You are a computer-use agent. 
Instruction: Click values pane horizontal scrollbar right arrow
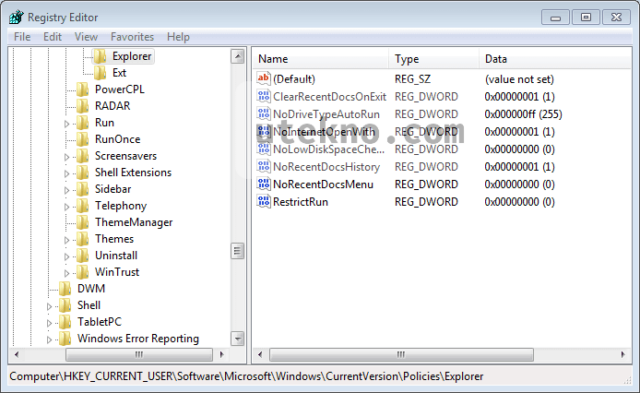pyautogui.click(x=622, y=354)
